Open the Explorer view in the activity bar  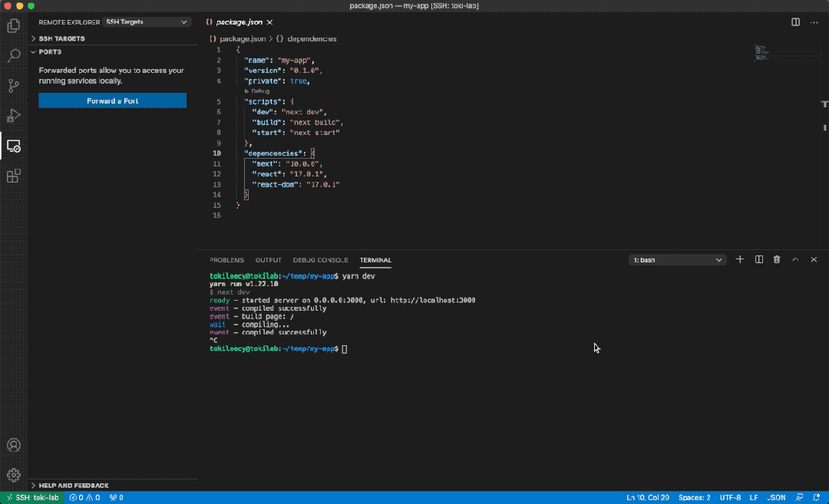pyautogui.click(x=13, y=25)
